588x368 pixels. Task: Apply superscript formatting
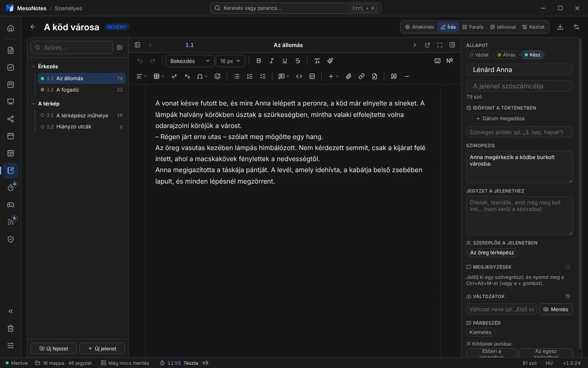[174, 76]
